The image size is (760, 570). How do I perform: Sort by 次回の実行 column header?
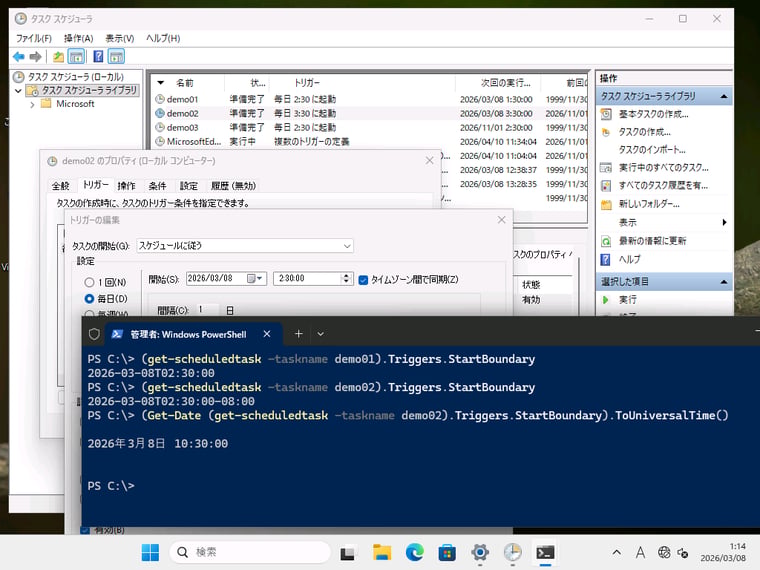tap(506, 83)
